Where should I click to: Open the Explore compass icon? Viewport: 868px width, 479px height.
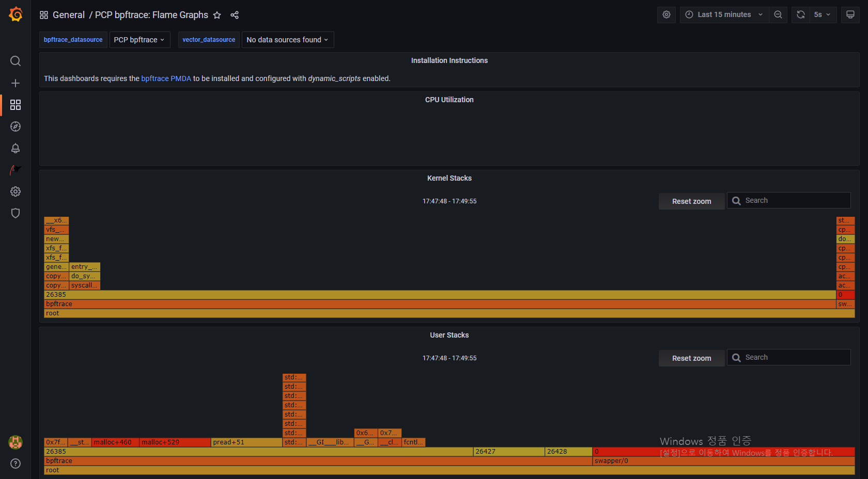[x=16, y=126]
